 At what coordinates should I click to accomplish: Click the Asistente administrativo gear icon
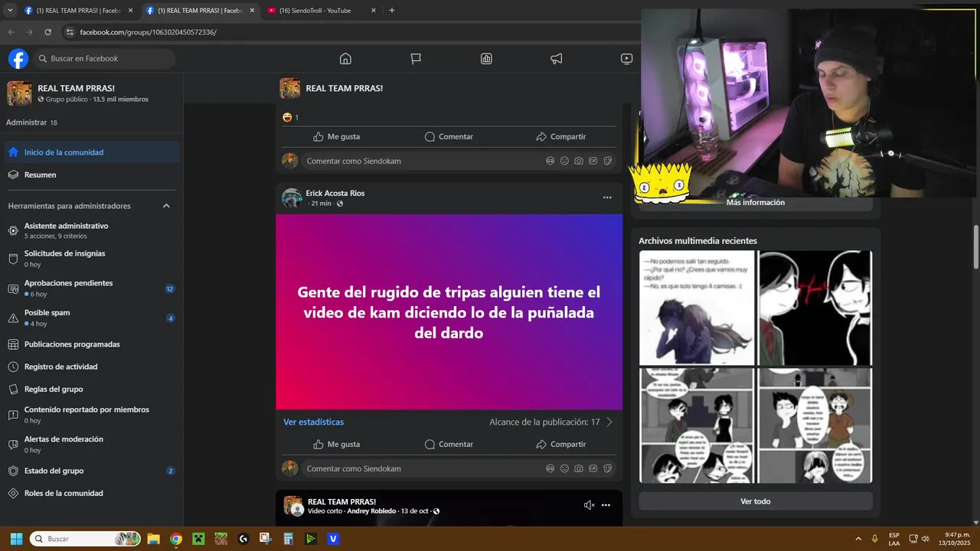click(13, 230)
